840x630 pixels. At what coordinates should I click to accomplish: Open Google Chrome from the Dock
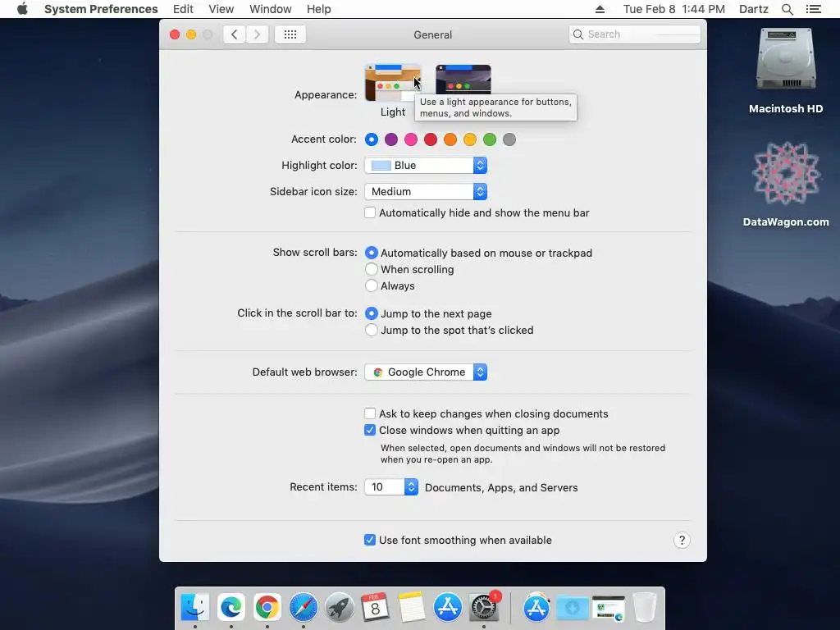(x=267, y=607)
